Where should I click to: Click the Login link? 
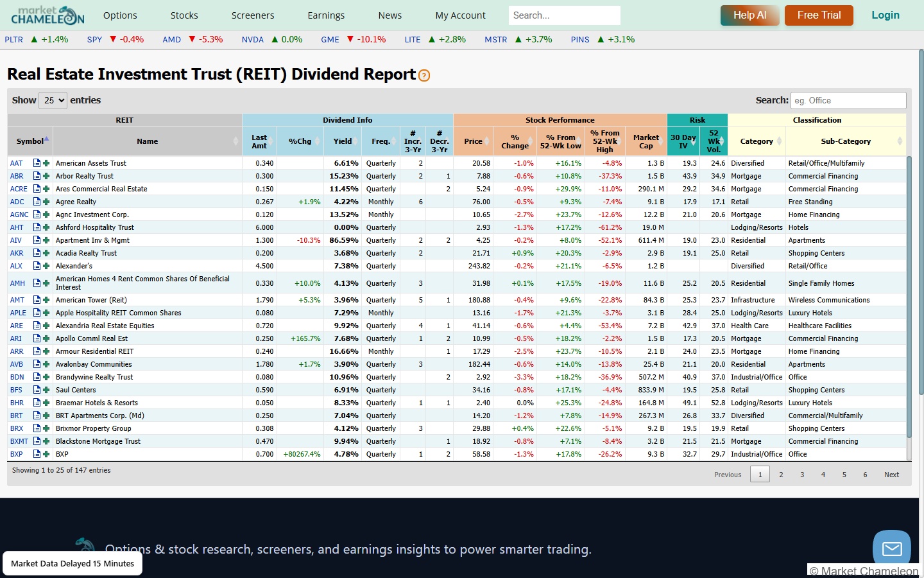click(x=886, y=15)
